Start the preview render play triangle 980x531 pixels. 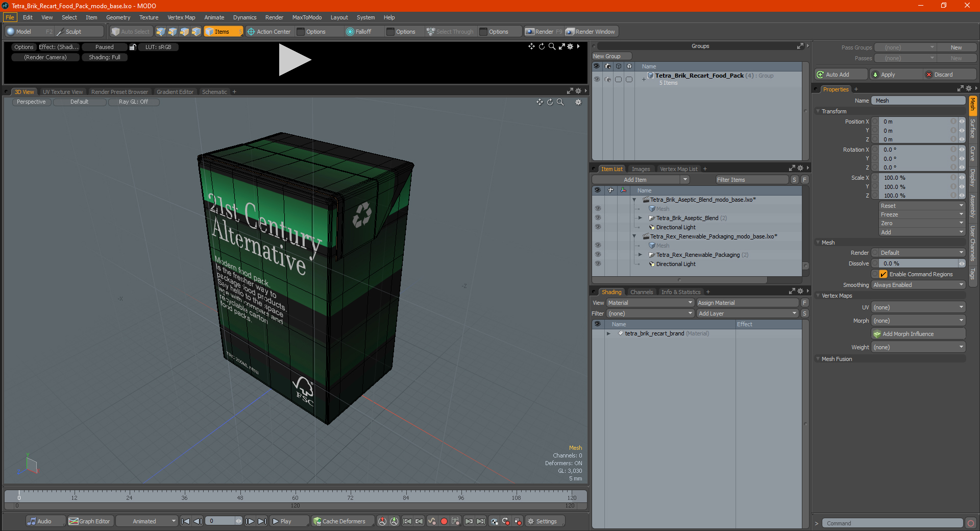pos(293,60)
